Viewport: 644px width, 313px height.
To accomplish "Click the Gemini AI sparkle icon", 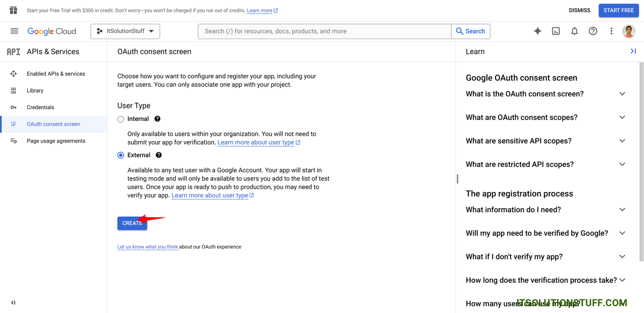I will (x=537, y=31).
